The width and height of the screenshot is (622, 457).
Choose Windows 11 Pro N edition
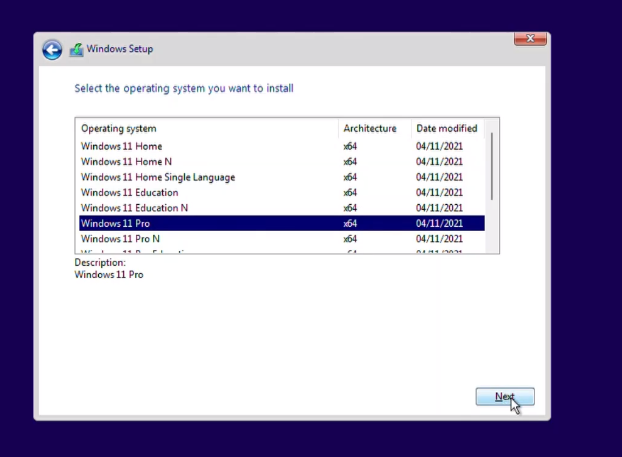tap(120, 239)
